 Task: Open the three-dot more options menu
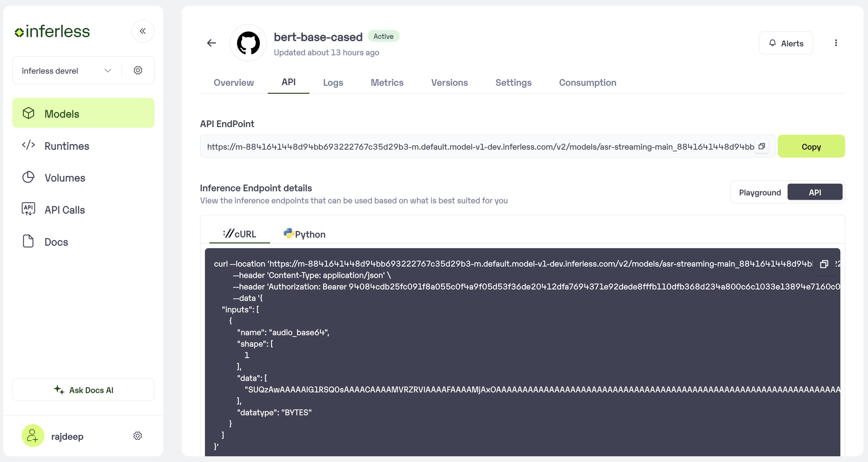[836, 43]
